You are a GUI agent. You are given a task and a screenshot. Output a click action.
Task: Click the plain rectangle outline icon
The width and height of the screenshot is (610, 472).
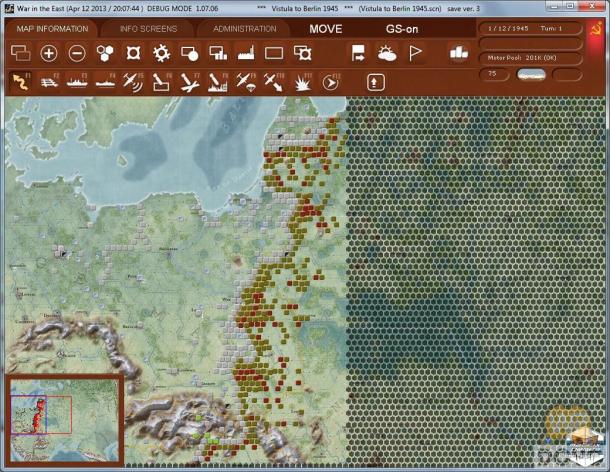point(274,53)
